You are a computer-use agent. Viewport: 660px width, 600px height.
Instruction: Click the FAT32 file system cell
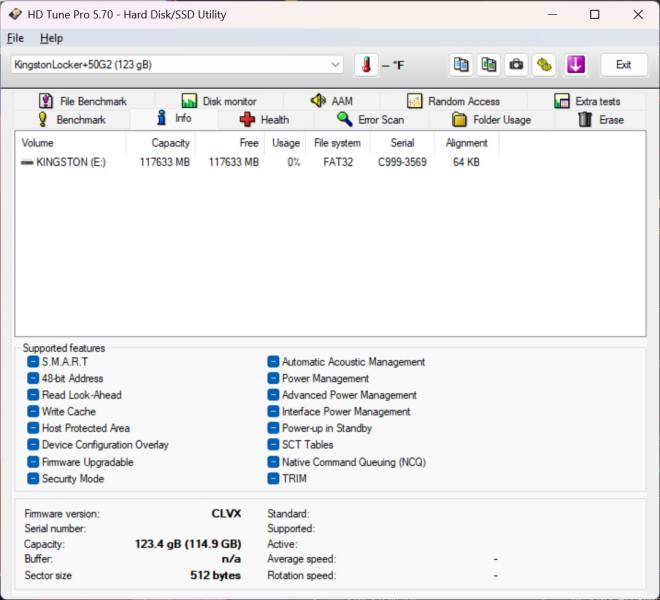(338, 162)
